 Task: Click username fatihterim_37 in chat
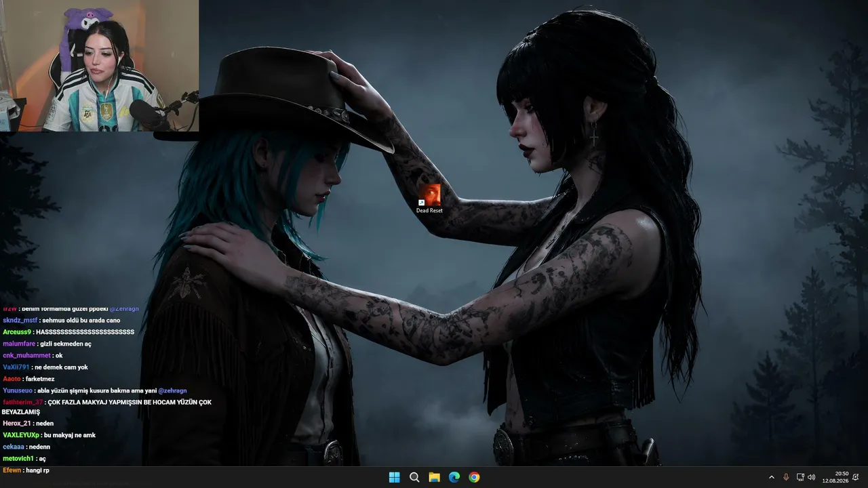pyautogui.click(x=22, y=402)
